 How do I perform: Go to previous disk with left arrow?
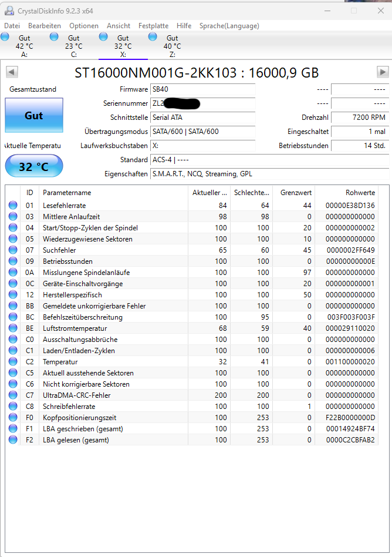(12, 72)
